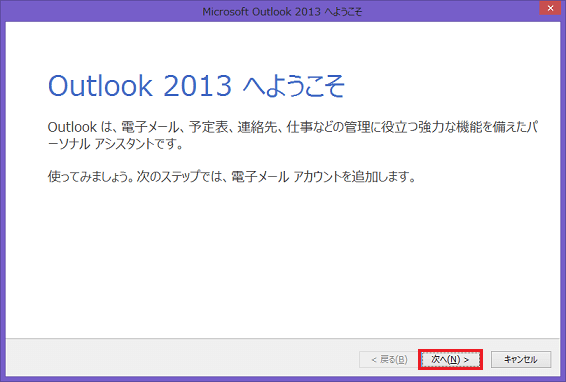Viewport: 566px width, 382px height.
Task: Click the キャンセル cancel button
Action: coord(521,360)
